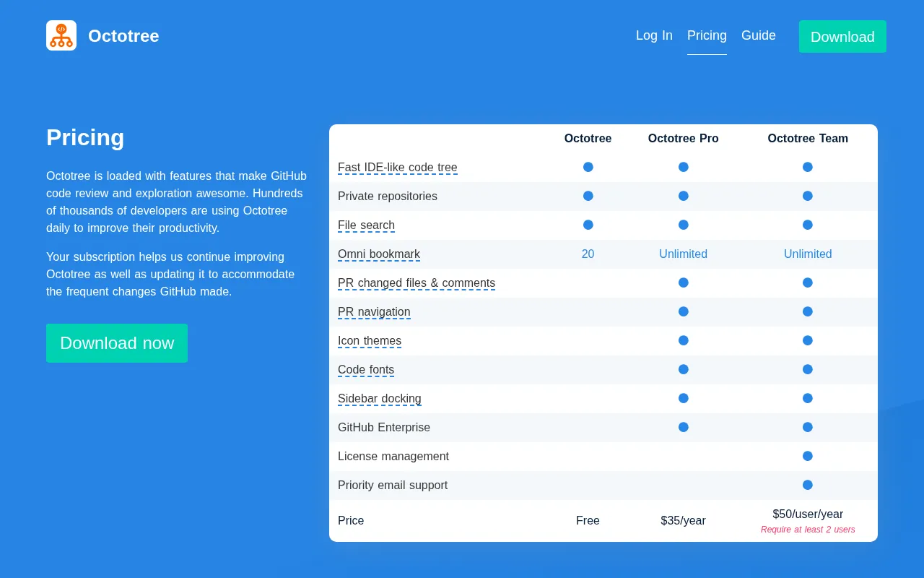This screenshot has width=924, height=578.
Task: Click the Pricing page heading
Action: click(85, 137)
